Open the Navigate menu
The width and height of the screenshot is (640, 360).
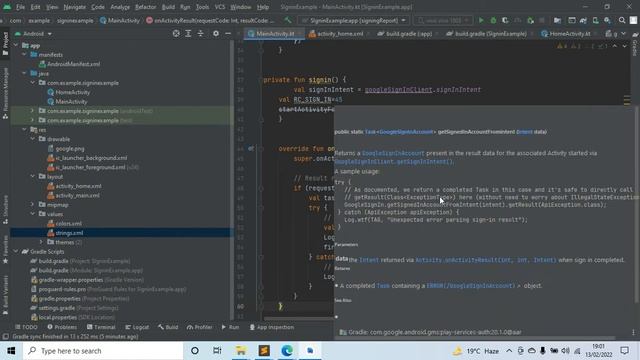74,7
